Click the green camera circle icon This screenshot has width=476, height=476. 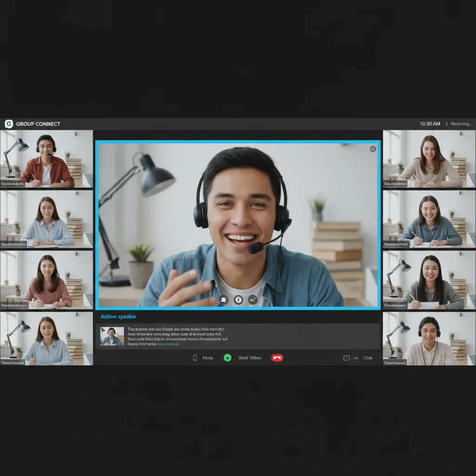(x=227, y=357)
